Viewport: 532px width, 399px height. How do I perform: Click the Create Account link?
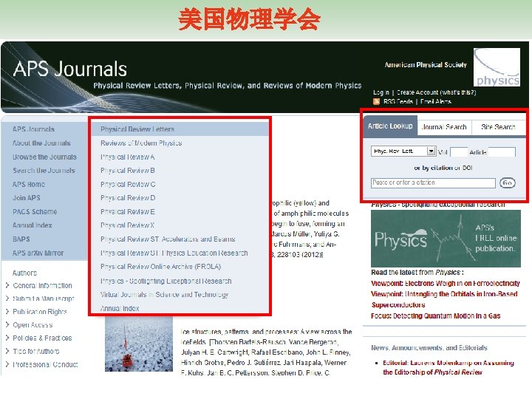(417, 92)
